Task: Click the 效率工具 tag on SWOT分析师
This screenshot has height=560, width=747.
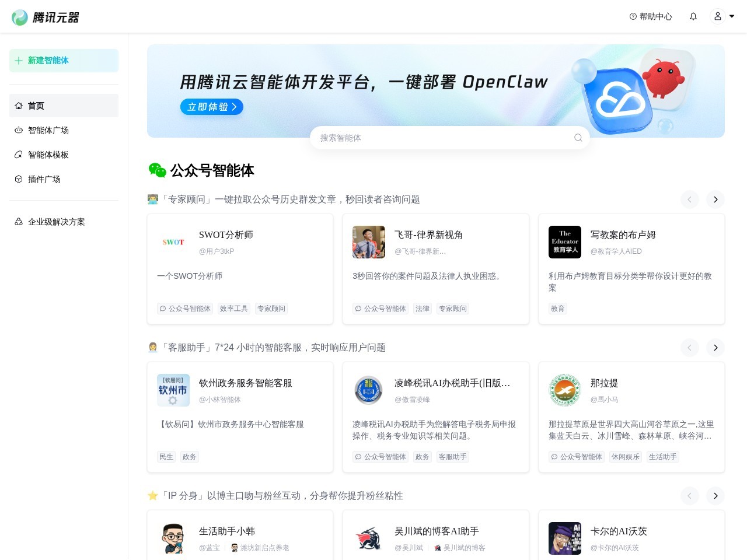Action: (234, 309)
